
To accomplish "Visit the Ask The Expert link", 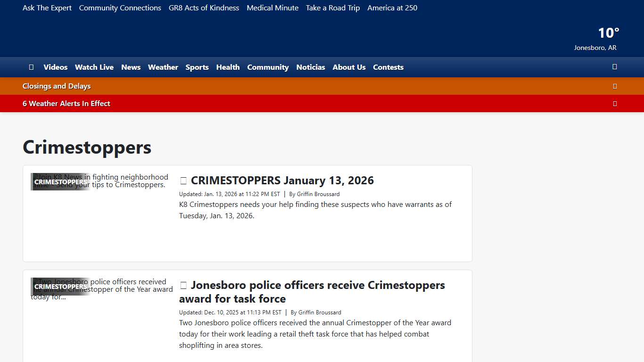I will pyautogui.click(x=47, y=8).
